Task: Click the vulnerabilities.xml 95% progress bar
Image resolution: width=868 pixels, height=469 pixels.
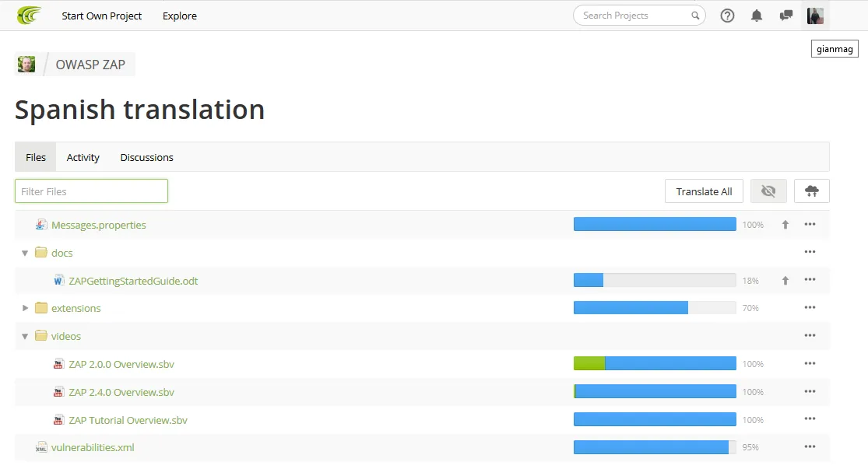Action: click(655, 447)
